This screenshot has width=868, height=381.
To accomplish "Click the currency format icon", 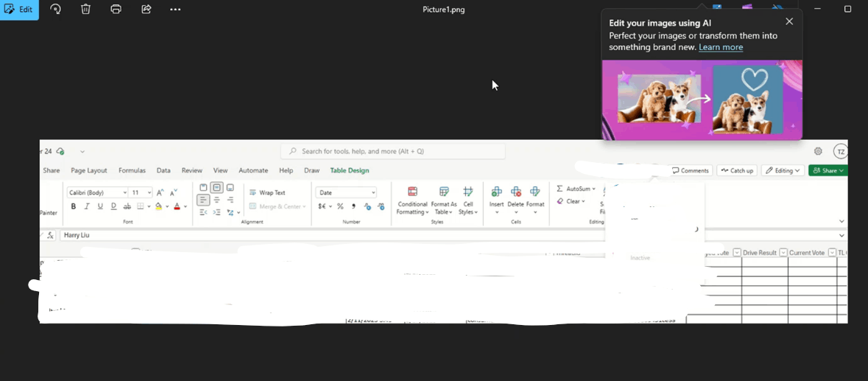I will (322, 206).
